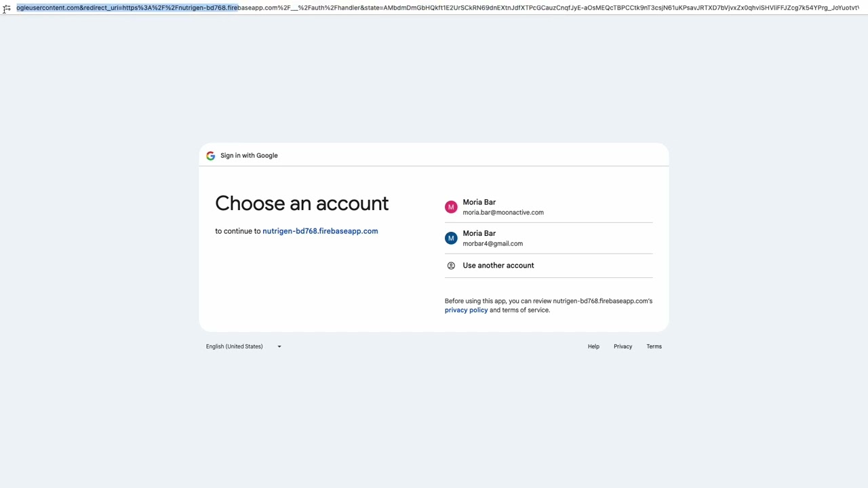
Task: Click the language dropdown arrow
Action: (x=279, y=346)
